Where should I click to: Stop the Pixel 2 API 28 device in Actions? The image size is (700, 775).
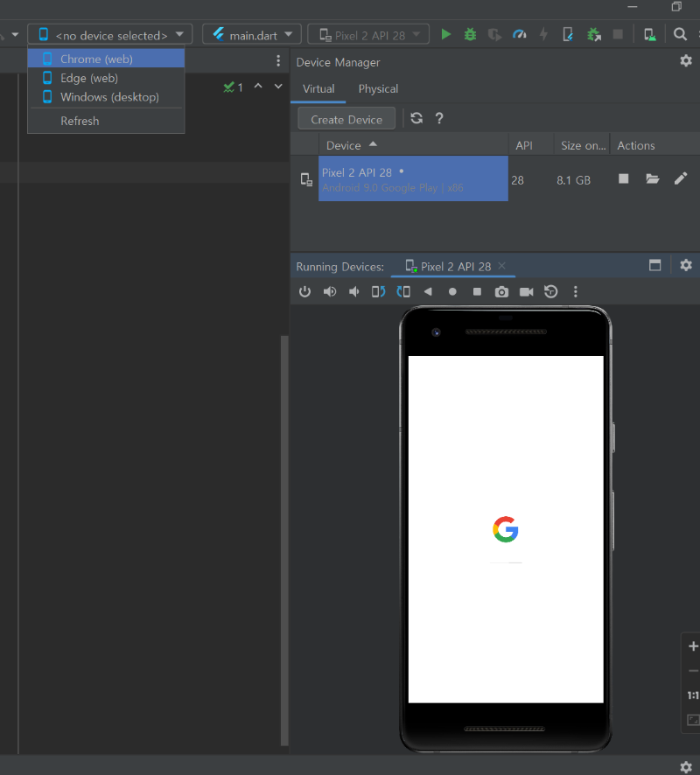pos(623,178)
